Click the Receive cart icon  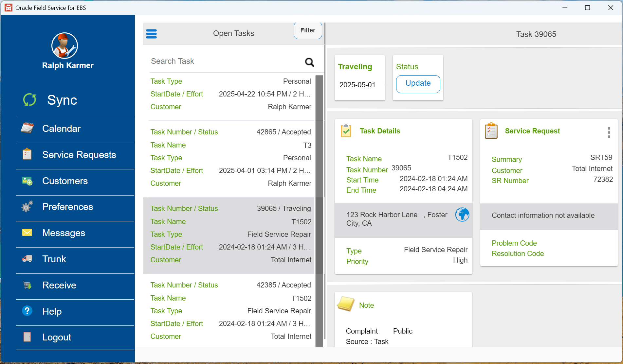(27, 285)
